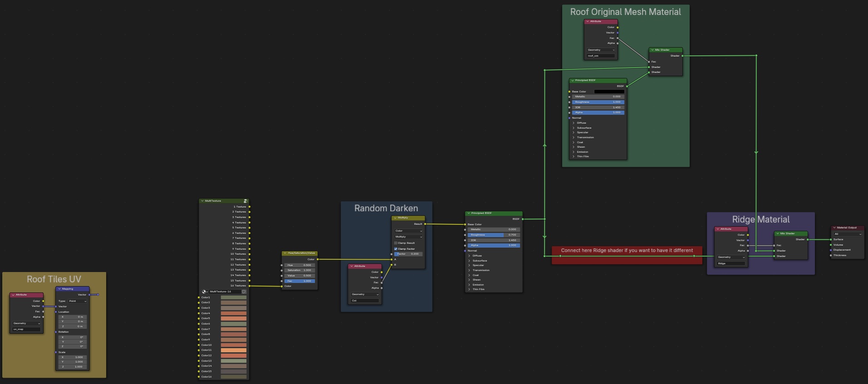
Task: Click the Hue 0.500 slider
Action: pos(299,265)
